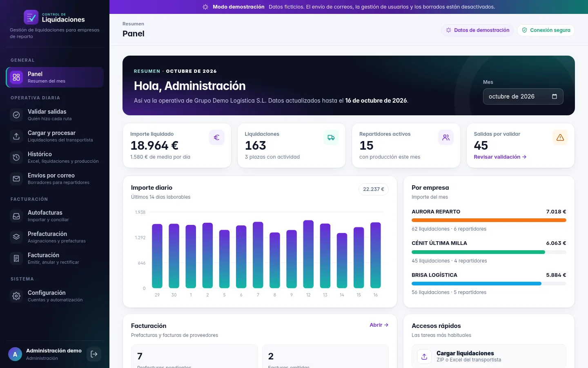Click the chart bar for day 12
Viewport: 588px width, 368px height.
click(308, 254)
